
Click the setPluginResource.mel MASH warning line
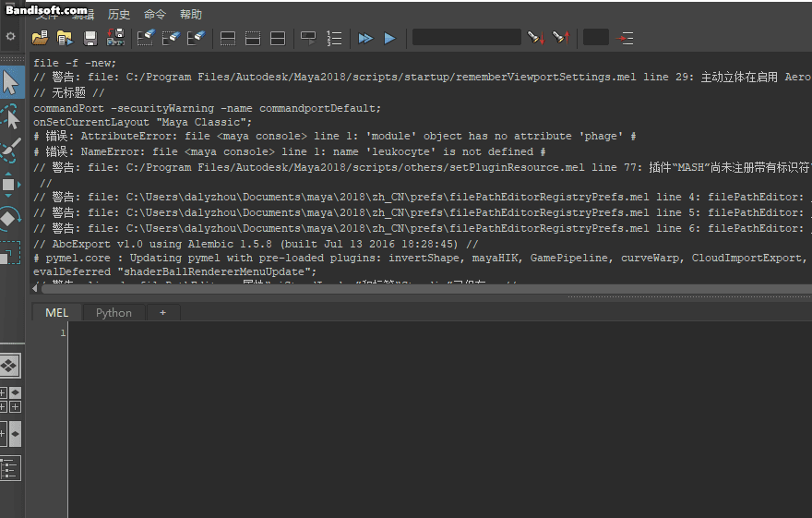pos(422,168)
